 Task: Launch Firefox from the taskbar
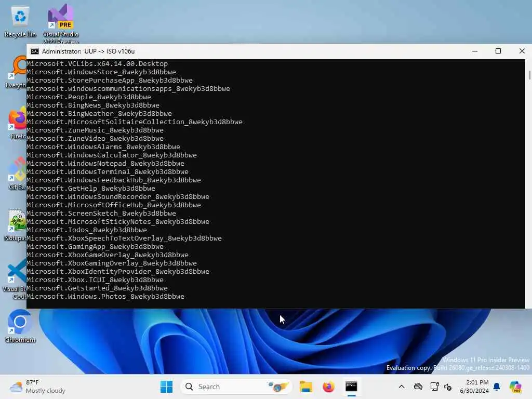(328, 387)
